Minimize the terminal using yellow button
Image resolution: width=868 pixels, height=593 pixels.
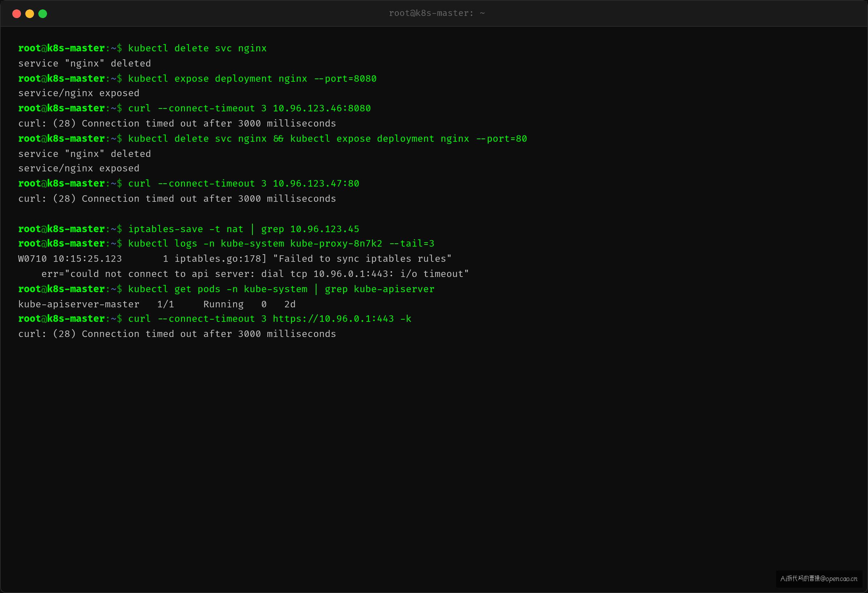click(30, 14)
